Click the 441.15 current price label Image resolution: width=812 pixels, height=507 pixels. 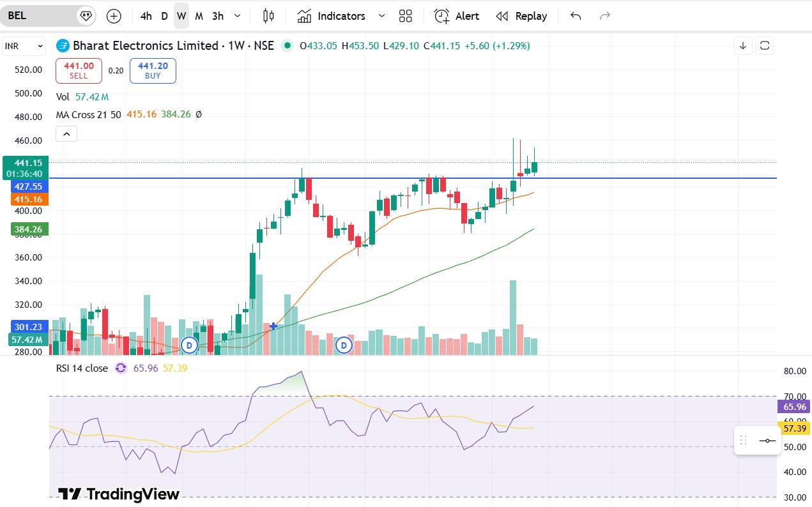click(24, 168)
